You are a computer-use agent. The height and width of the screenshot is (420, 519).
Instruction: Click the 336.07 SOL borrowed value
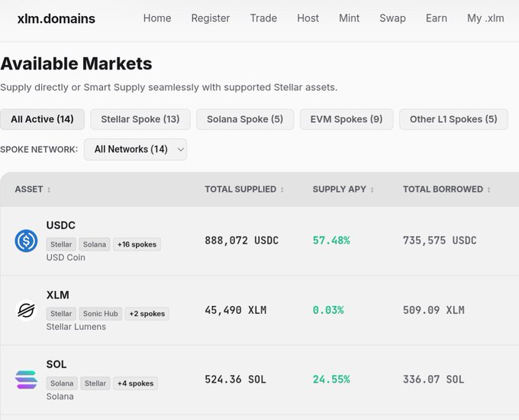[434, 380]
